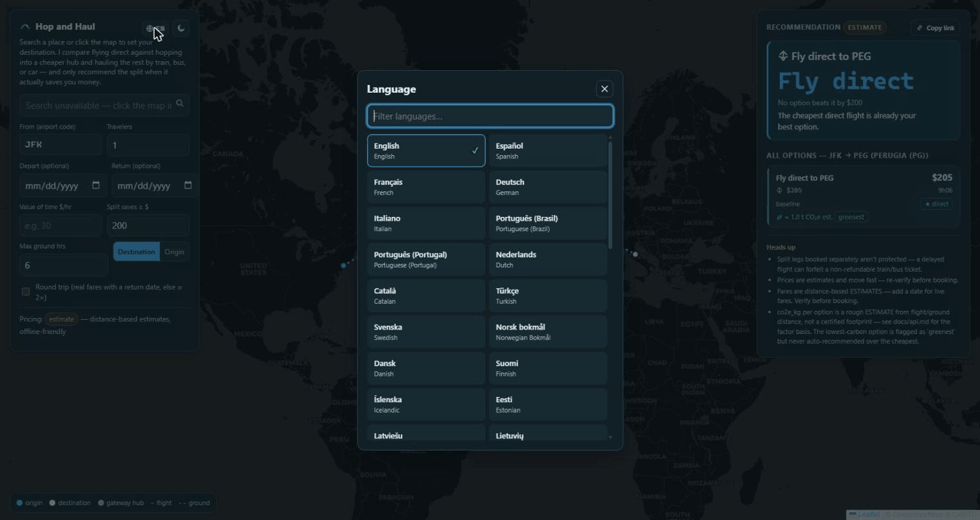Focus the Split saves amount field
The width and height of the screenshot is (980, 520).
point(148,225)
